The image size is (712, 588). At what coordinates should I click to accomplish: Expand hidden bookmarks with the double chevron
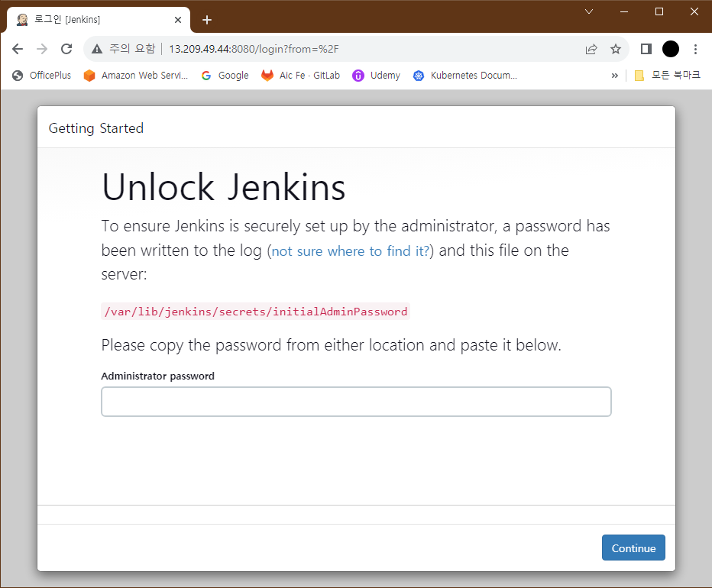pos(614,76)
